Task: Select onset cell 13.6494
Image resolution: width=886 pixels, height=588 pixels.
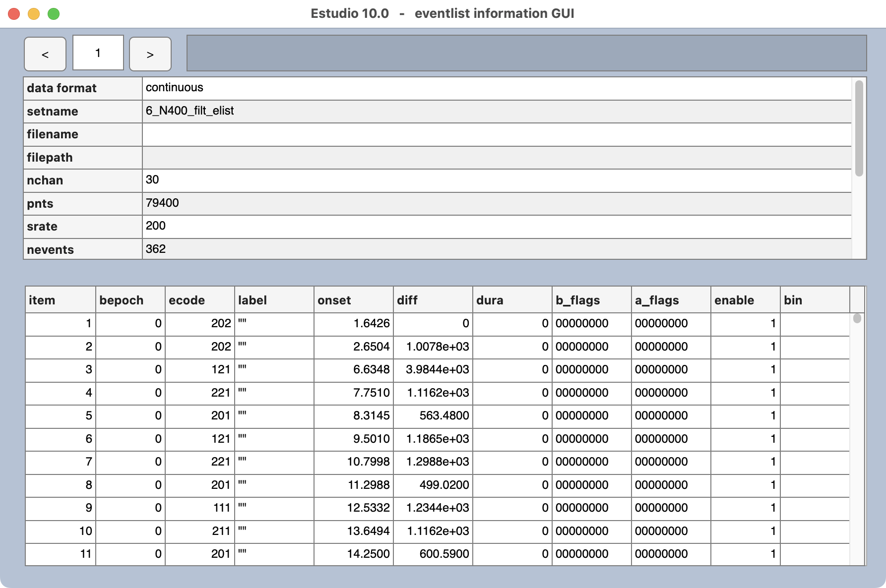Action: click(354, 532)
